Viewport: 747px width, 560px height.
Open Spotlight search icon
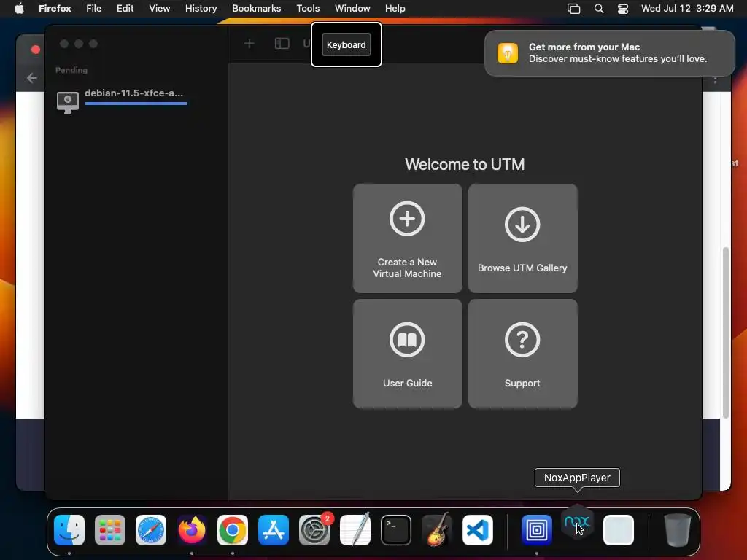[599, 9]
